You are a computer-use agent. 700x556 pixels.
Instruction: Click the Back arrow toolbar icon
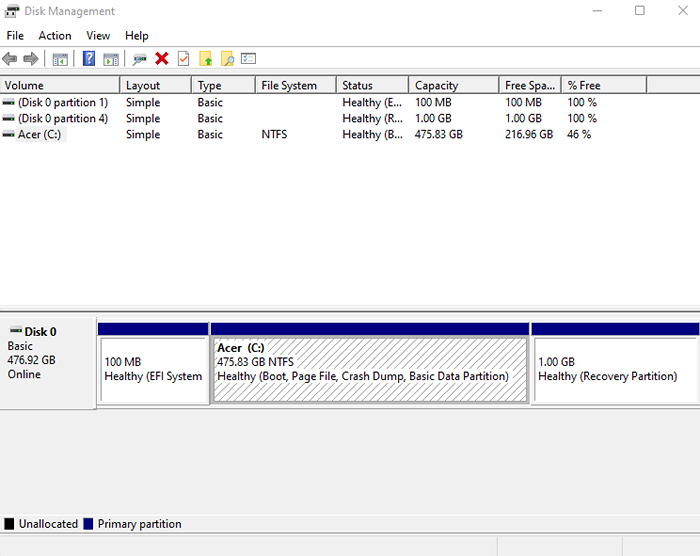click(9, 59)
